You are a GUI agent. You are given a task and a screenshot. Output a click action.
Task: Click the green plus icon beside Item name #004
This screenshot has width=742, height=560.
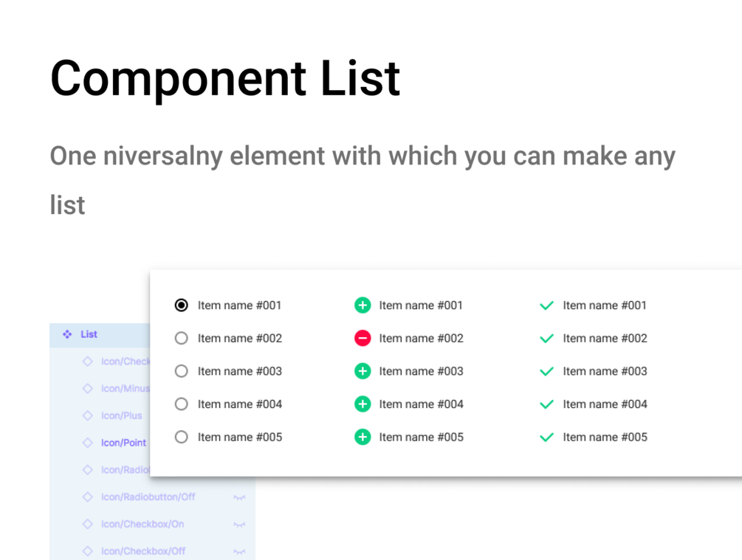tap(363, 404)
